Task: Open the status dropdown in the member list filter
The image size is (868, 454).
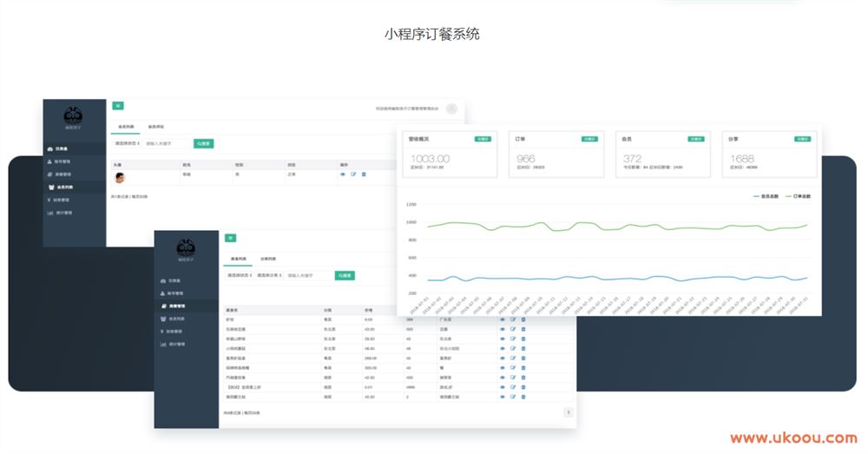Action: point(127,143)
